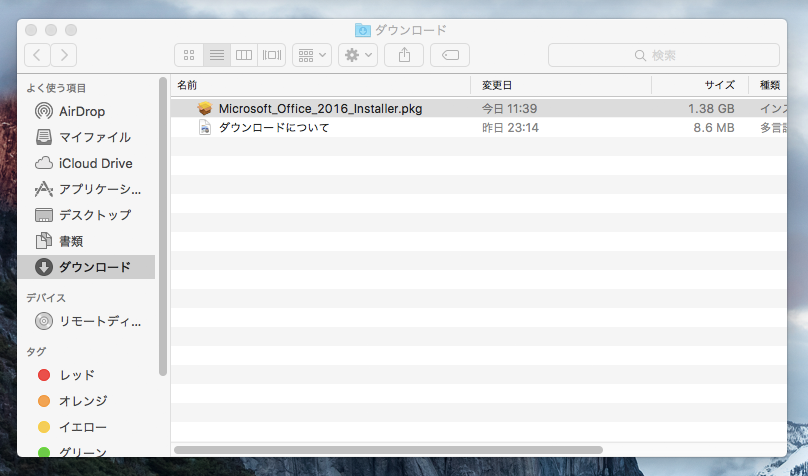Viewport: 808px width, 476px height.
Task: Click the horizontal scrollbar in the file list
Action: 389,450
